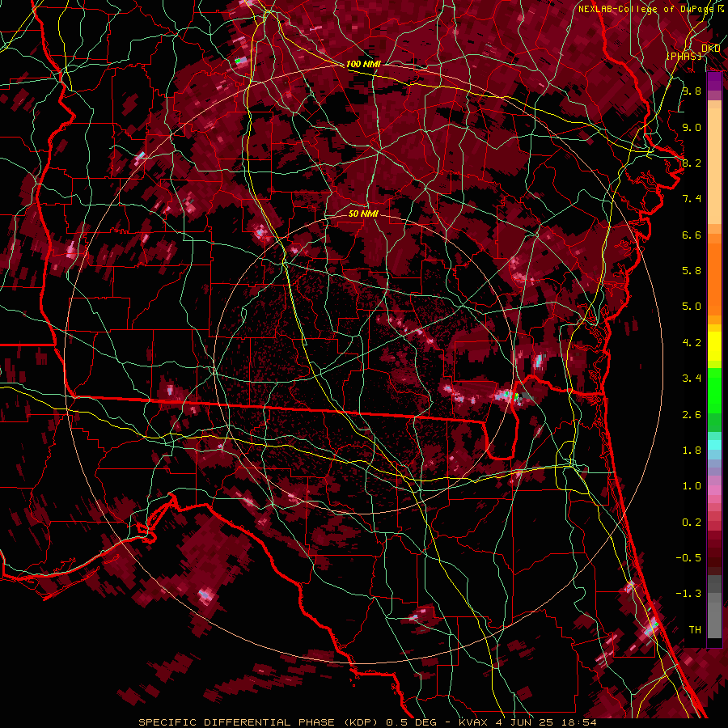Click the 0.2 legend value

coord(692,523)
